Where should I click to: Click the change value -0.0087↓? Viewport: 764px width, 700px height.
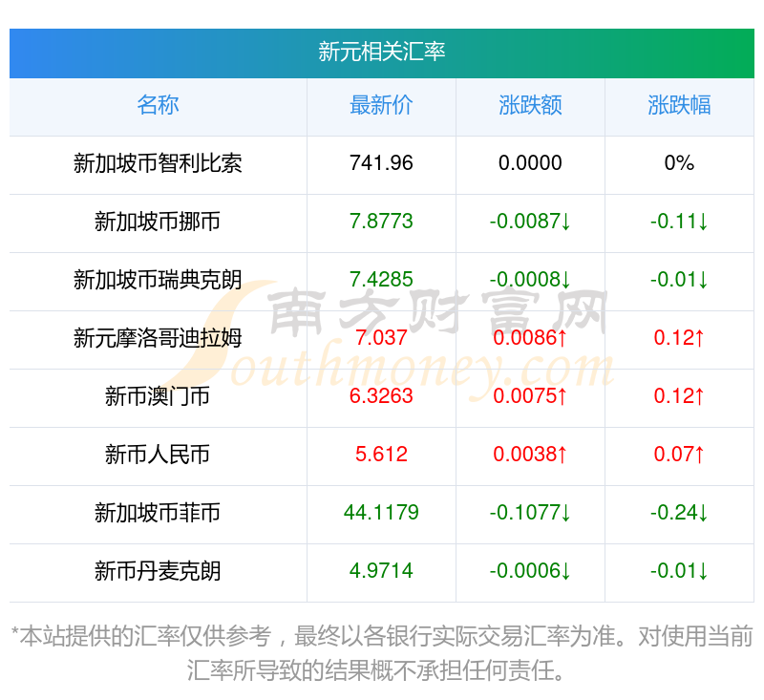[530, 222]
